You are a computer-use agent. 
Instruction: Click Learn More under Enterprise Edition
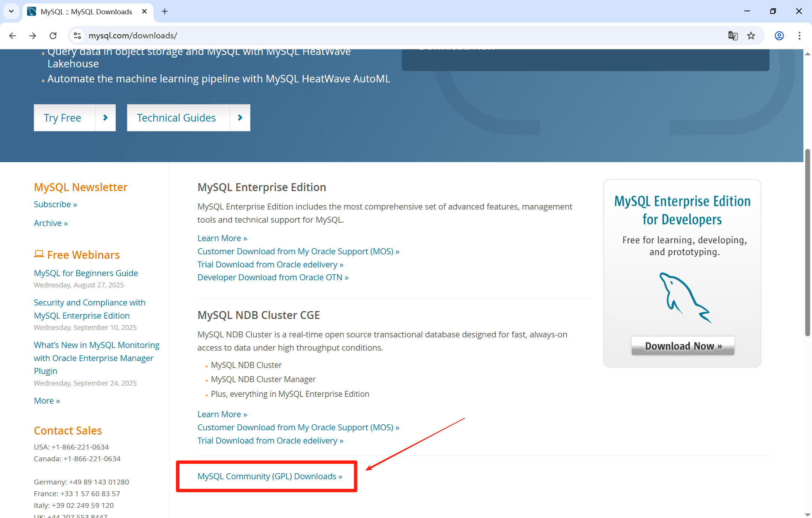(x=222, y=238)
